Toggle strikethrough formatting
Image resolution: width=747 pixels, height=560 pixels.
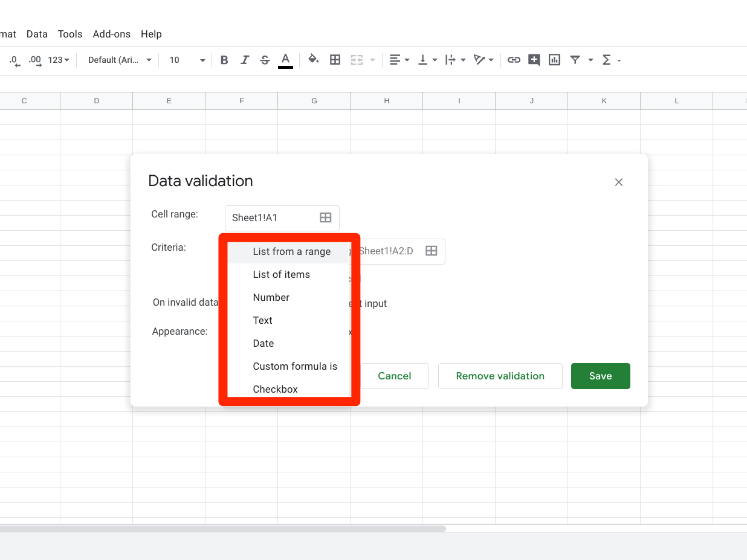pos(265,60)
